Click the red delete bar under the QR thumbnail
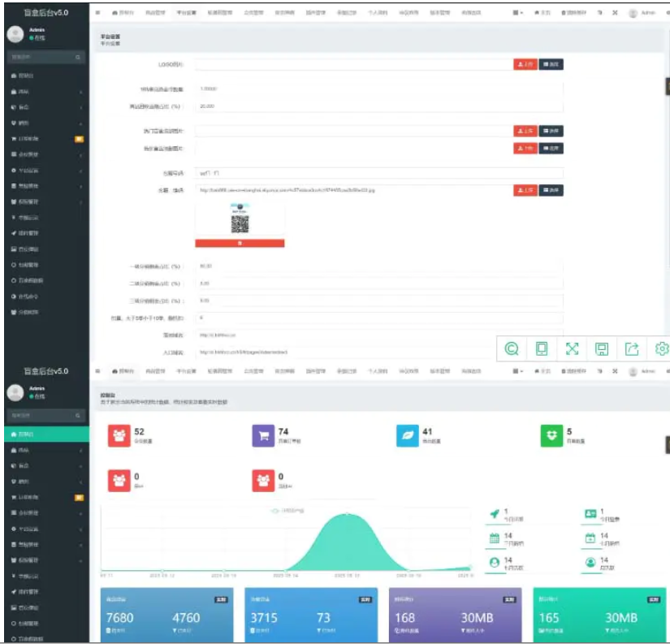The width and height of the screenshot is (670, 644). (x=240, y=243)
